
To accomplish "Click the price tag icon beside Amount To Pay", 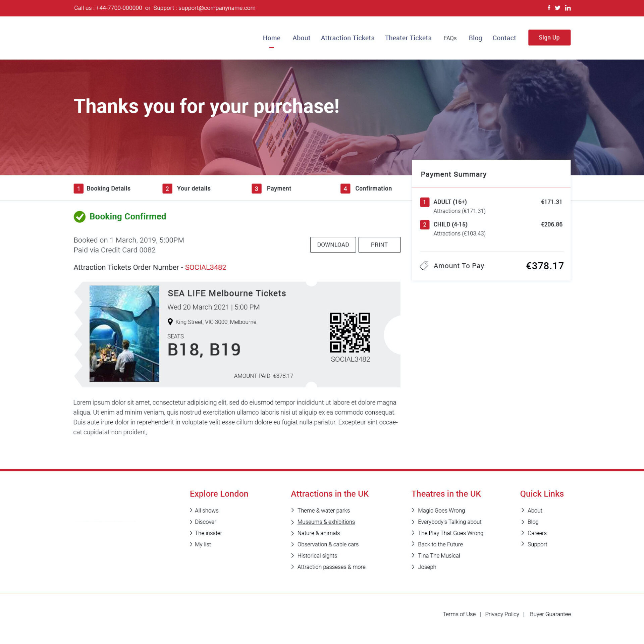I will (x=424, y=266).
